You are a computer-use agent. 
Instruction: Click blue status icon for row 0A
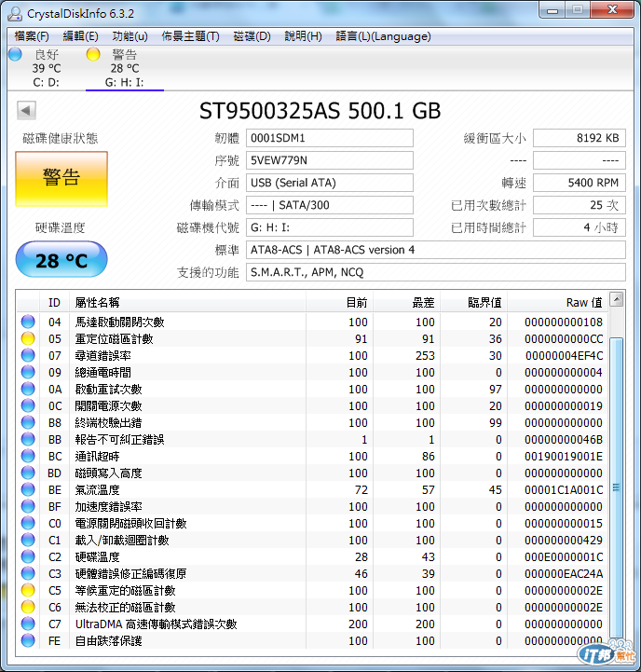pos(28,389)
